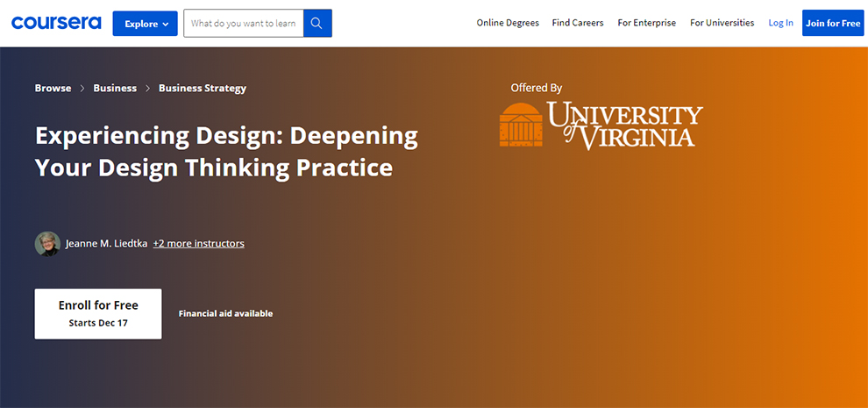The image size is (868, 408).
Task: Click Jeanne M. Liedtka's avatar photo
Action: [47, 243]
